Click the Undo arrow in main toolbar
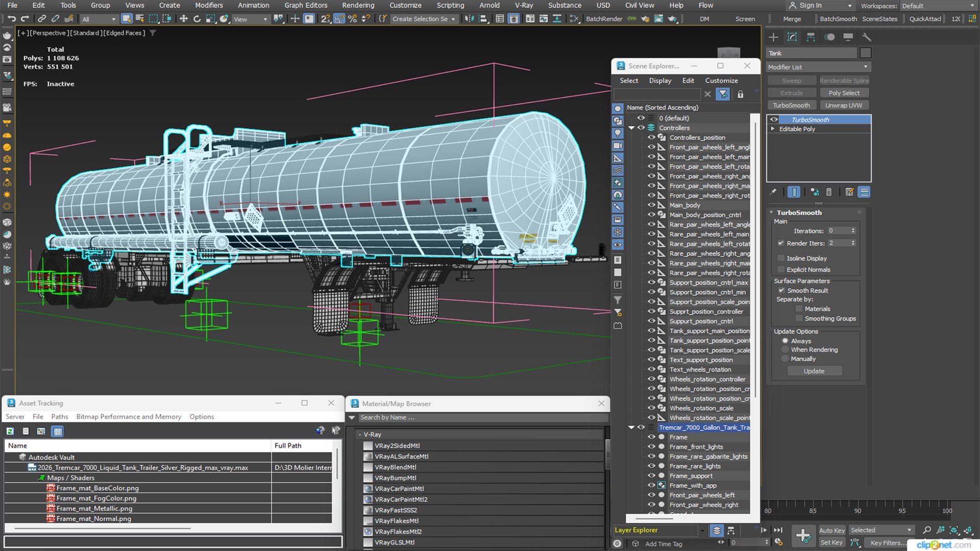Viewport: 980px width, 551px height. (x=11, y=19)
